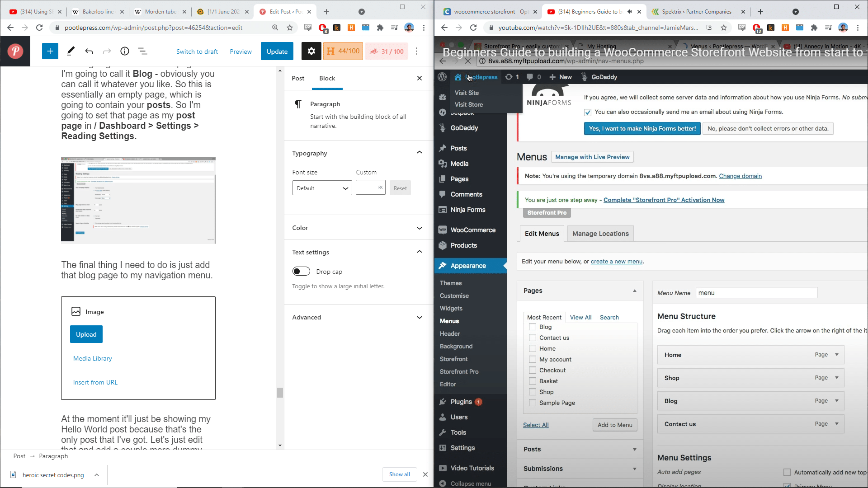Open the block list view outline

click(x=142, y=52)
